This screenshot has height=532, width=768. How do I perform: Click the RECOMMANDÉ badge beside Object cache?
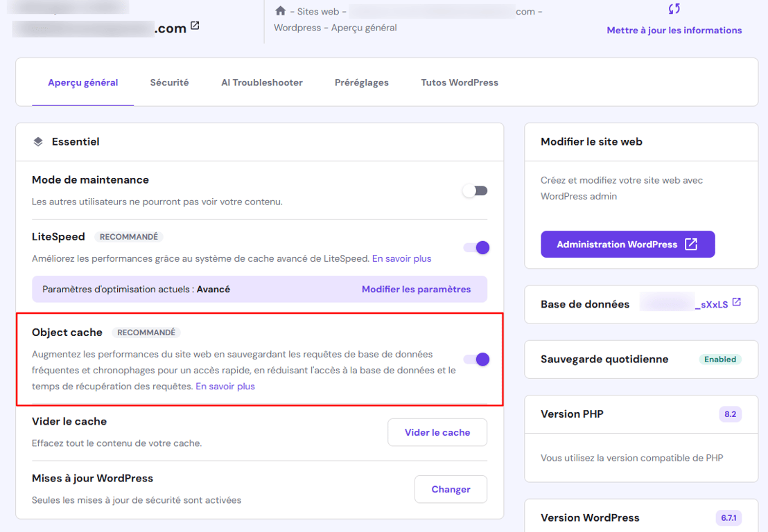click(146, 332)
